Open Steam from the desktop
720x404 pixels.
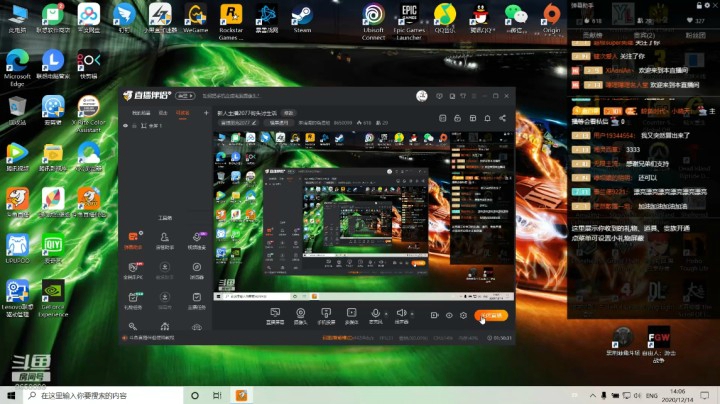[302, 19]
